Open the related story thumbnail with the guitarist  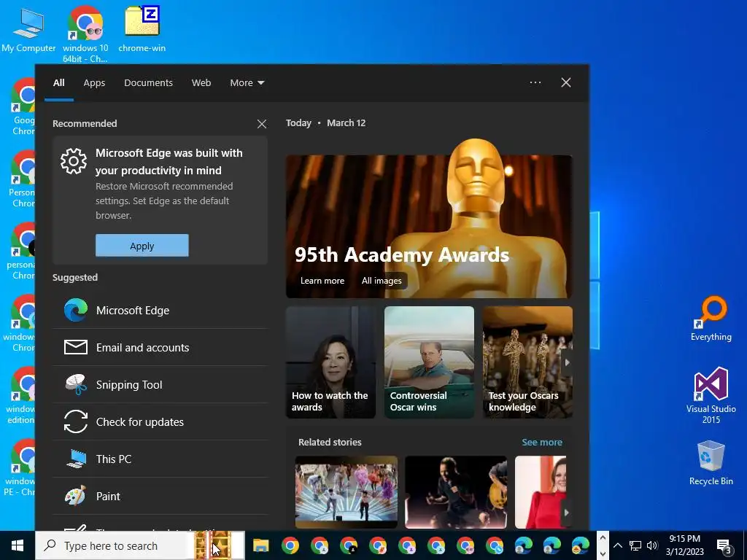pos(456,492)
